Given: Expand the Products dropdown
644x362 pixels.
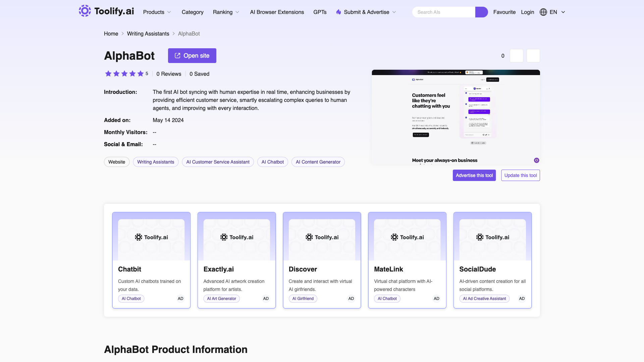Looking at the screenshot, I should point(157,12).
